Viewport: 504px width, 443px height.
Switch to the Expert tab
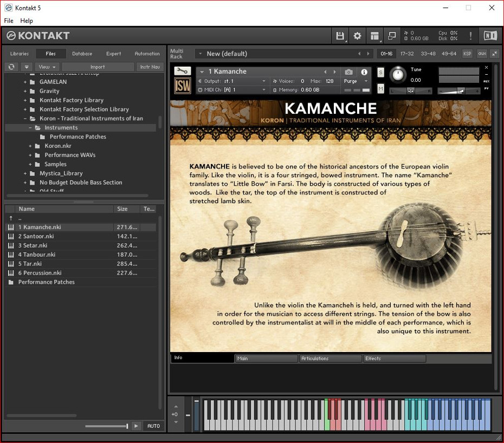tap(113, 54)
